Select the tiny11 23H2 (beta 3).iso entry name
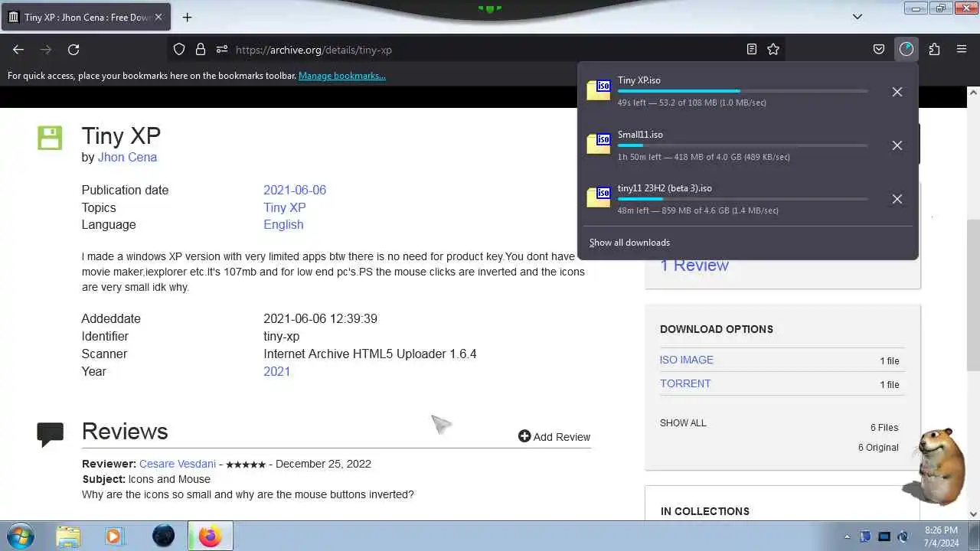The height and width of the screenshot is (551, 980). 665,188
